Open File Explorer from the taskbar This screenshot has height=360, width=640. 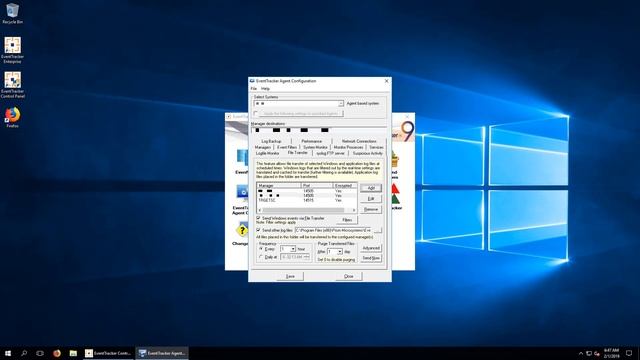(x=73, y=353)
